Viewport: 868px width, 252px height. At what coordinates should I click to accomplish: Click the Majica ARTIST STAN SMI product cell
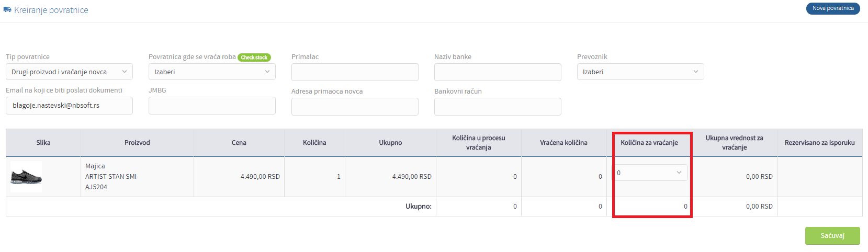(x=137, y=177)
